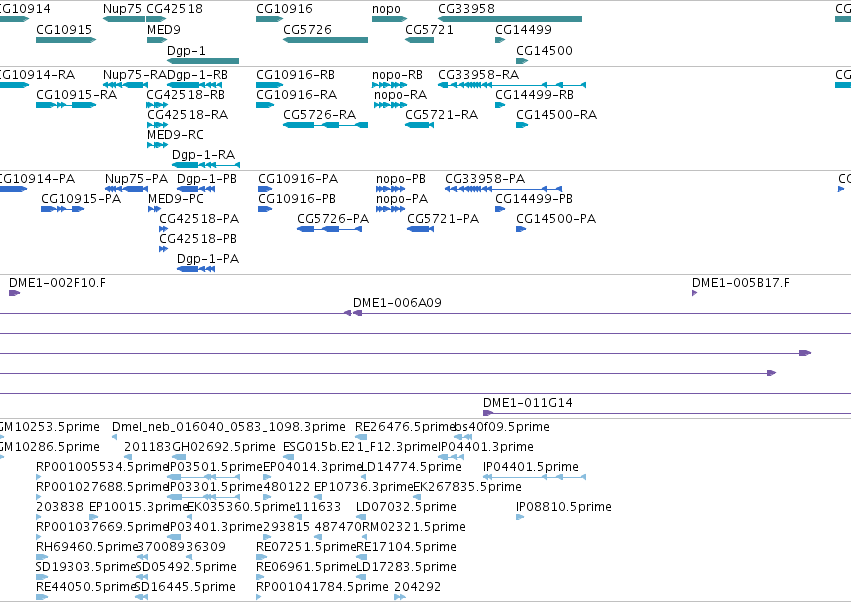Viewport: 851px width, 602px height.
Task: Select the LD07032.5prime EST label
Action: tap(407, 508)
